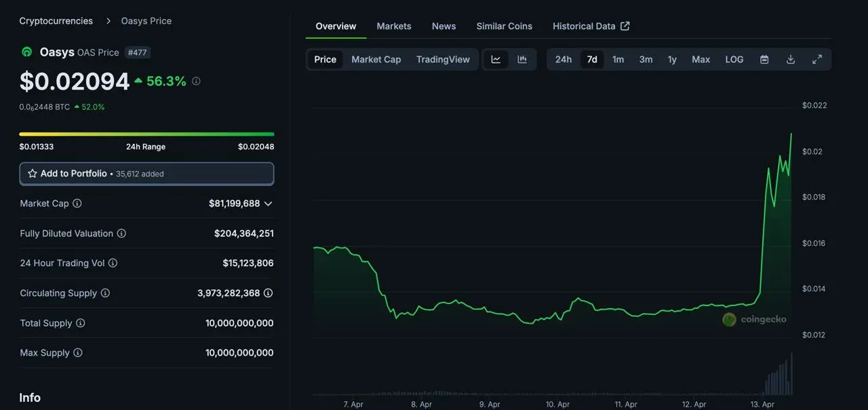Select the line chart view icon

[x=495, y=59]
